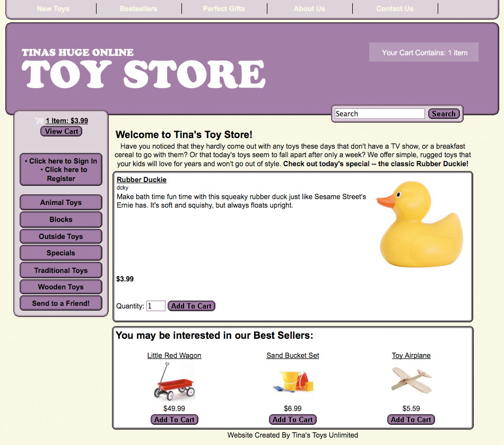This screenshot has width=504, height=445.
Task: Click the Quantity input box
Action: tap(155, 306)
